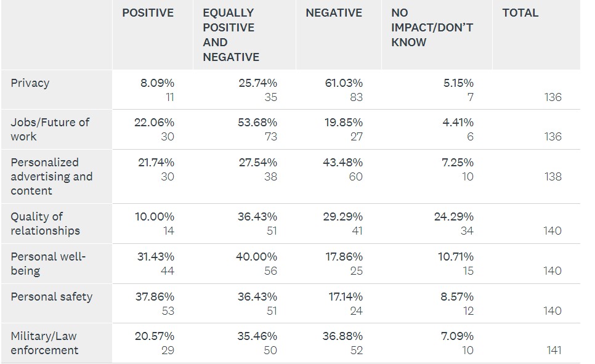The image size is (595, 364).
Task: Select the Personal well-being row label
Action: 48,264
